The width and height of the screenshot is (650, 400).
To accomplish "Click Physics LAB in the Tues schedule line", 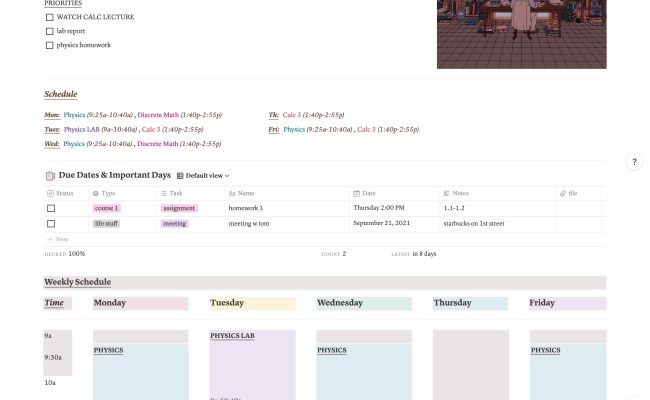I will pos(82,130).
